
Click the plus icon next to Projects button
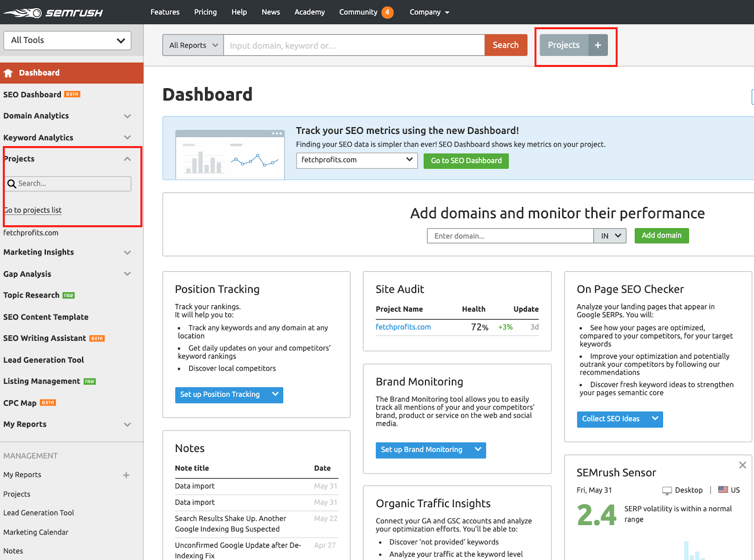coord(598,45)
